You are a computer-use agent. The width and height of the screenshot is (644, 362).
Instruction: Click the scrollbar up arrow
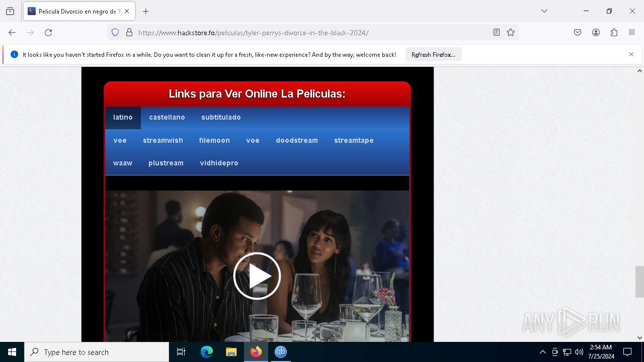639,71
